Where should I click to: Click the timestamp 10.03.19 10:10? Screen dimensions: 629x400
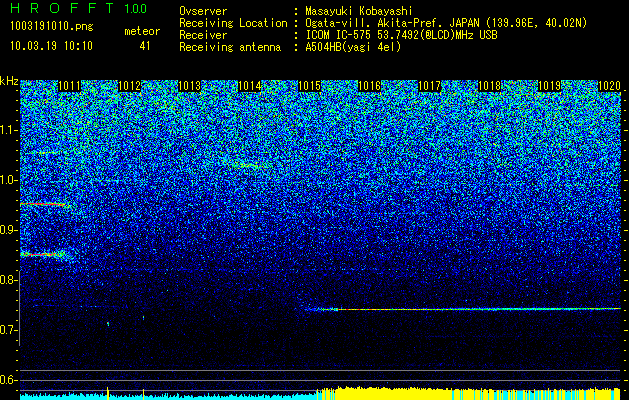pyautogui.click(x=51, y=46)
